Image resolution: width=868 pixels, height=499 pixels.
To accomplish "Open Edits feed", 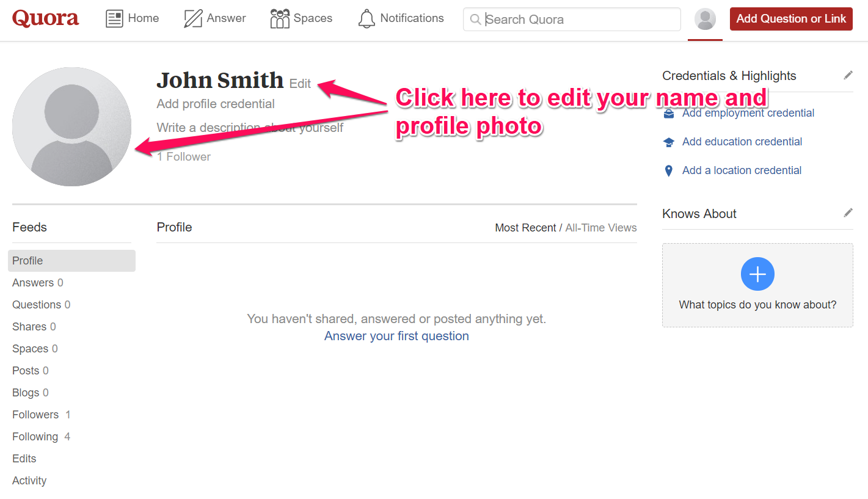I will pyautogui.click(x=24, y=459).
